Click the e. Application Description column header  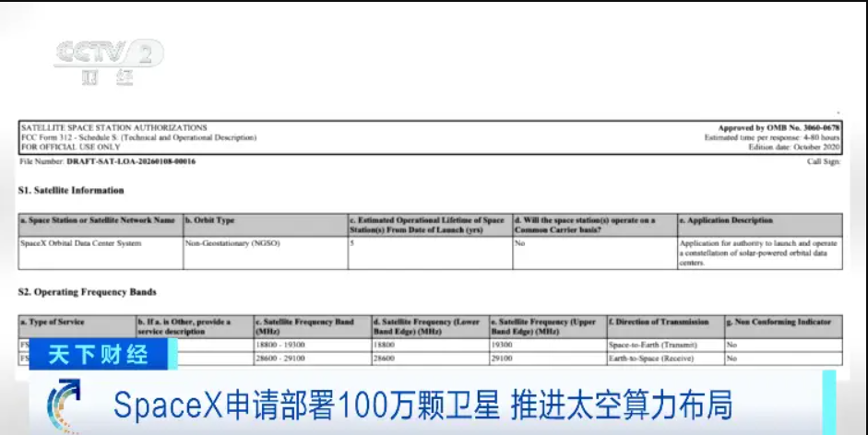(x=725, y=220)
